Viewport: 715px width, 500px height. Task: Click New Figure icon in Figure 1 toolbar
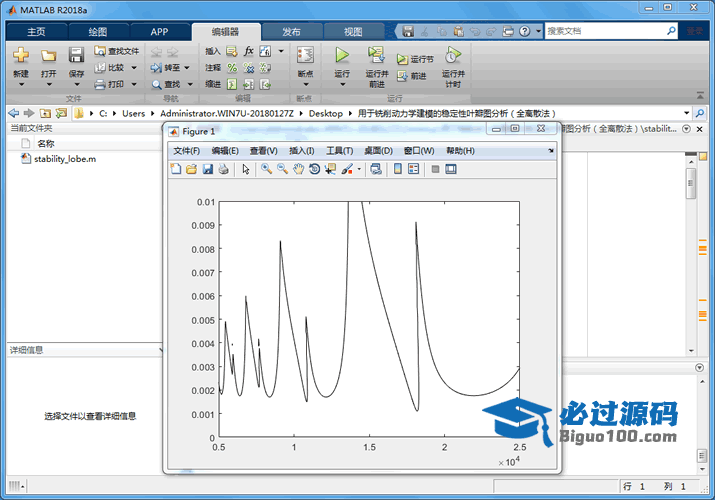176,169
